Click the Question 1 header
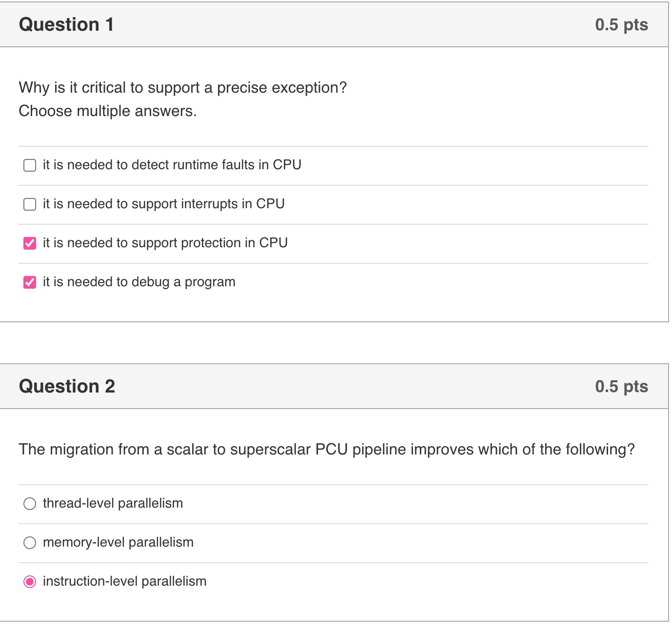Image resolution: width=672 pixels, height=630 pixels. (66, 24)
